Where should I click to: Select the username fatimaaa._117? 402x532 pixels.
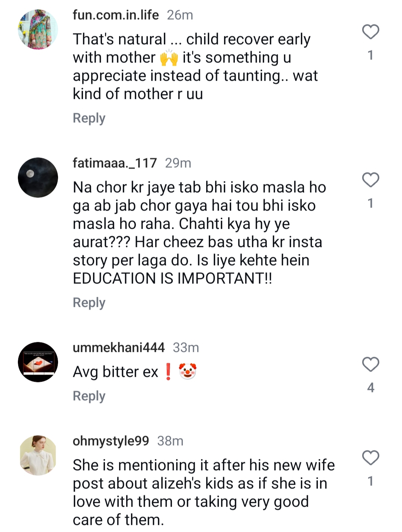click(115, 163)
